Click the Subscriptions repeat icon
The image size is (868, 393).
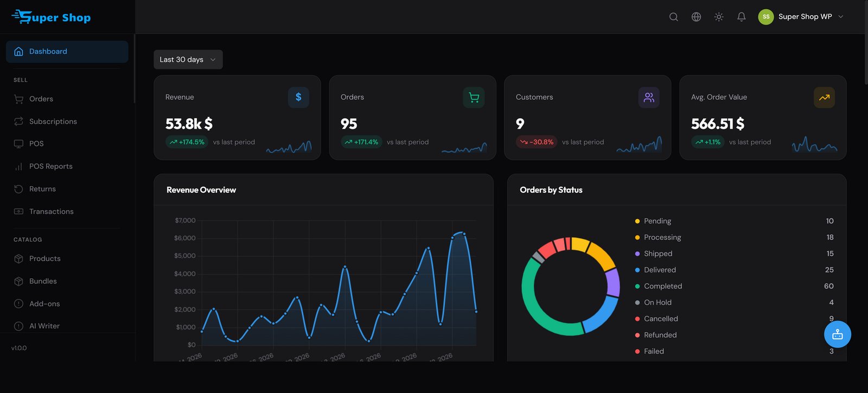coord(18,122)
